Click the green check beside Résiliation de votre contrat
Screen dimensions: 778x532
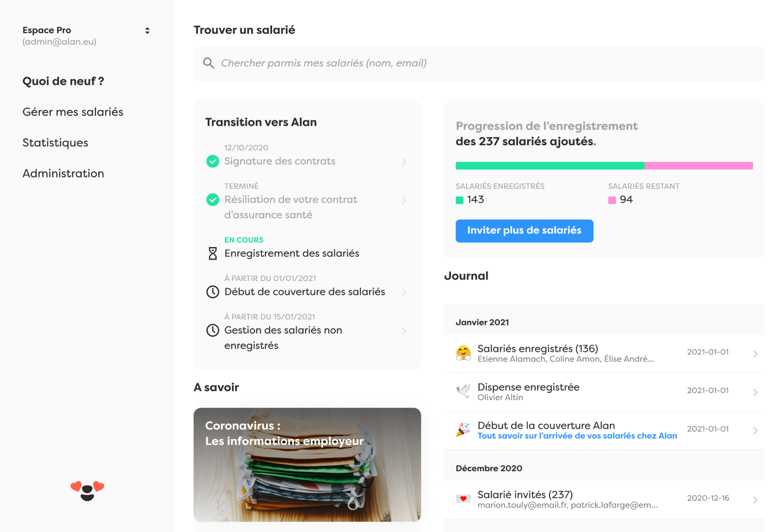(x=212, y=200)
